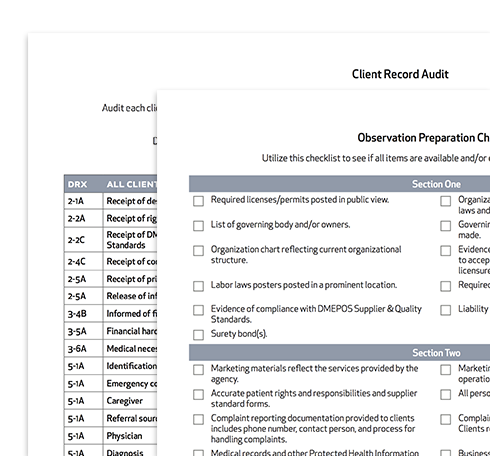Check 'Complaint reporting documentation provided to clients'
Viewport: 490px width, 456px height.
(198, 419)
